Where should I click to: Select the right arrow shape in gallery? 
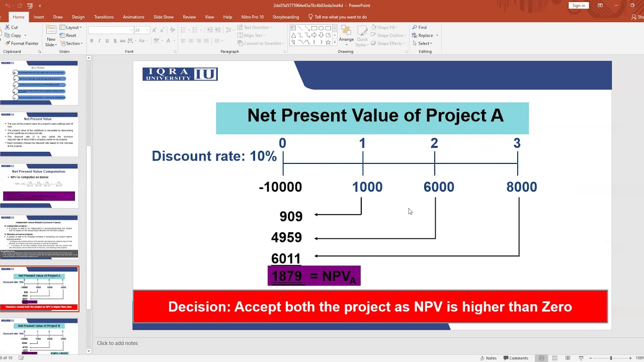coord(314,35)
